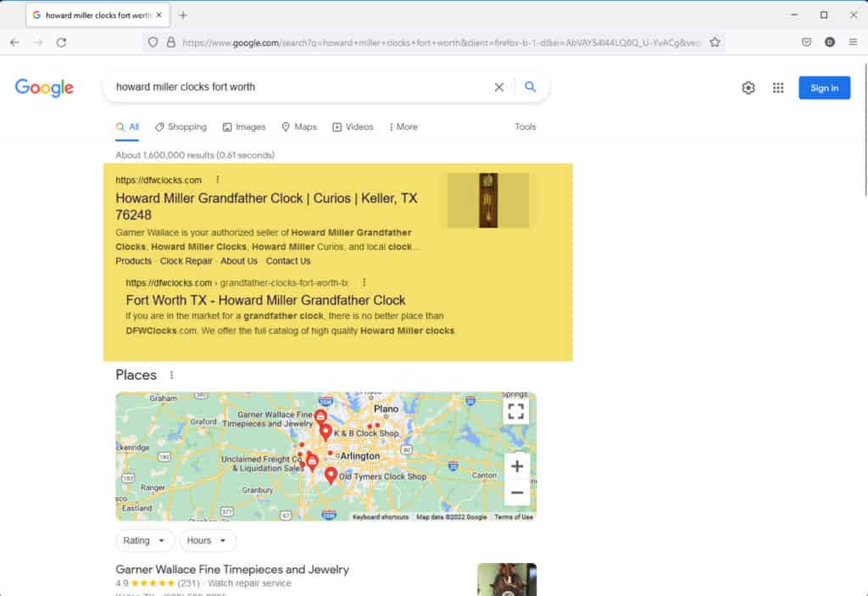The image size is (868, 596).
Task: Open the Places section options dots
Action: click(171, 375)
